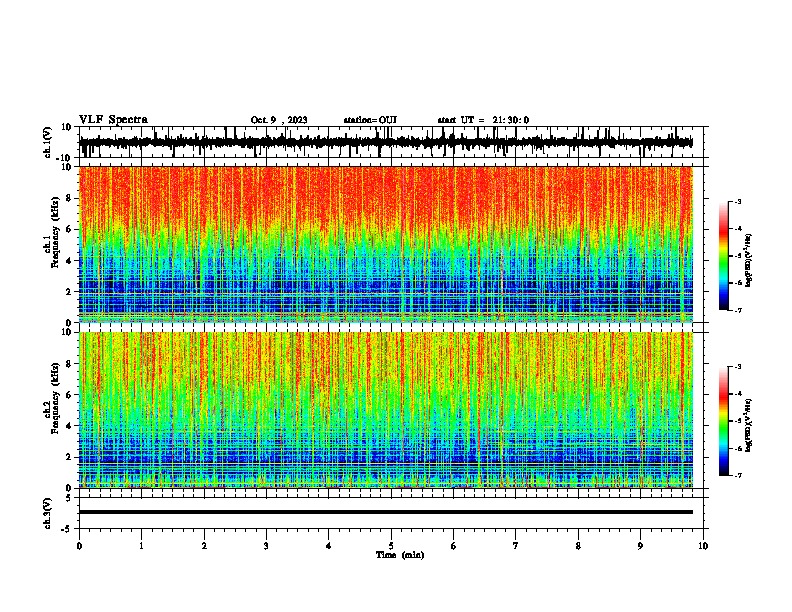Click time axis tick label "7"
The height and width of the screenshot is (612, 792).
click(516, 546)
